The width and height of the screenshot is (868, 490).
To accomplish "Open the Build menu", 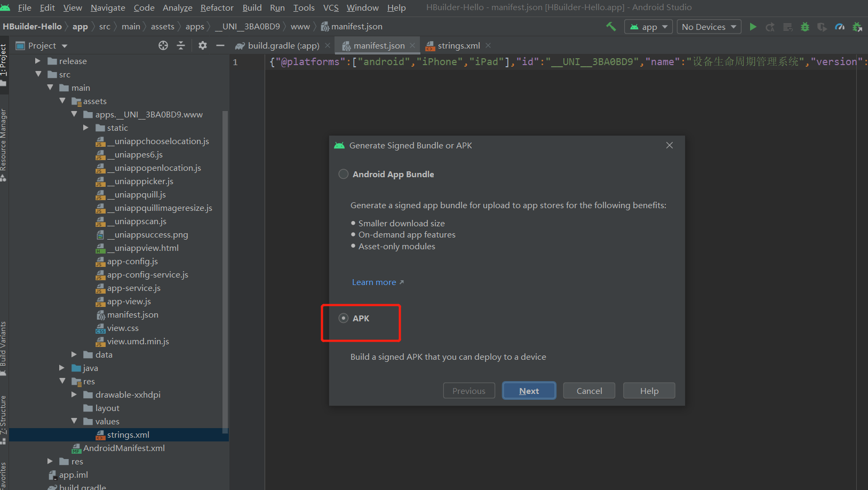I will 252,7.
